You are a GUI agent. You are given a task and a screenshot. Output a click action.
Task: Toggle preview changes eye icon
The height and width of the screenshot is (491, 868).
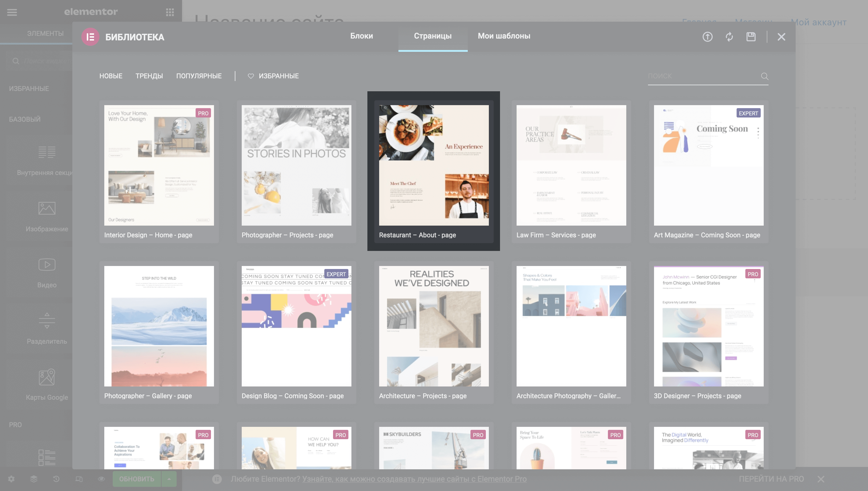pos(101,479)
